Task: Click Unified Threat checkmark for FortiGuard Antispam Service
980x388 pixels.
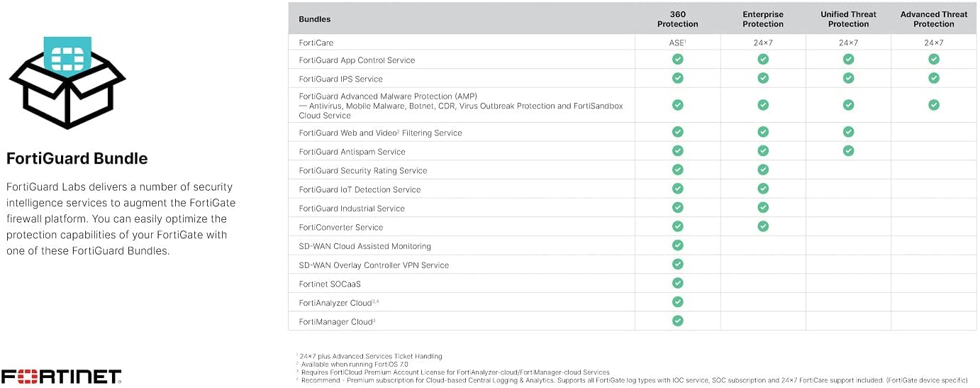Action: click(x=849, y=150)
